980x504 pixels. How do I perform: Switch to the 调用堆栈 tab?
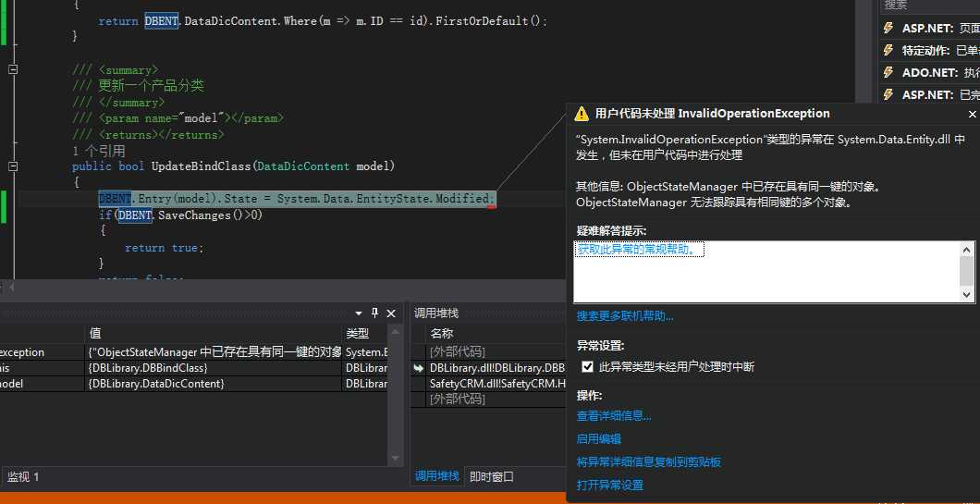click(x=437, y=476)
